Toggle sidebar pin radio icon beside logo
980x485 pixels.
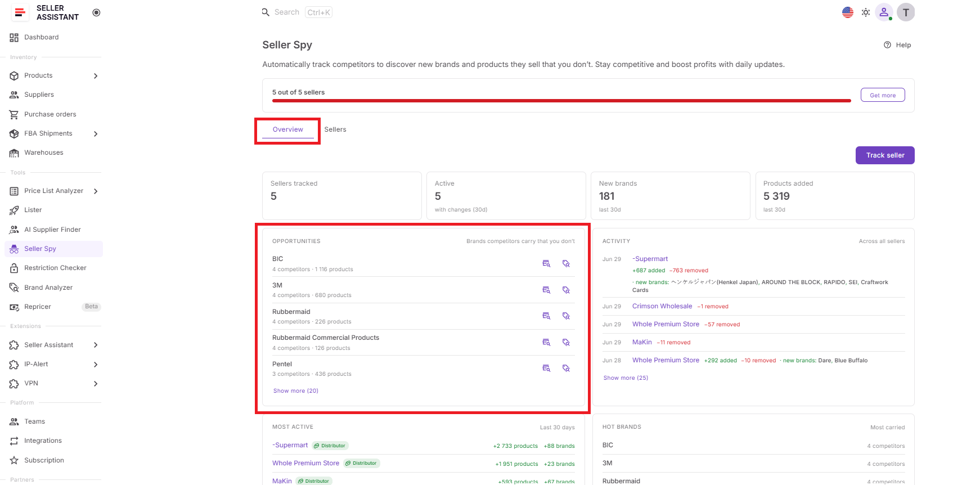point(96,12)
